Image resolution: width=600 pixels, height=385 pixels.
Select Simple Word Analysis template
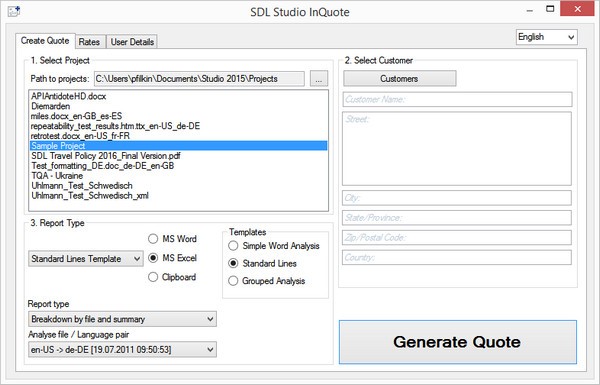click(233, 246)
